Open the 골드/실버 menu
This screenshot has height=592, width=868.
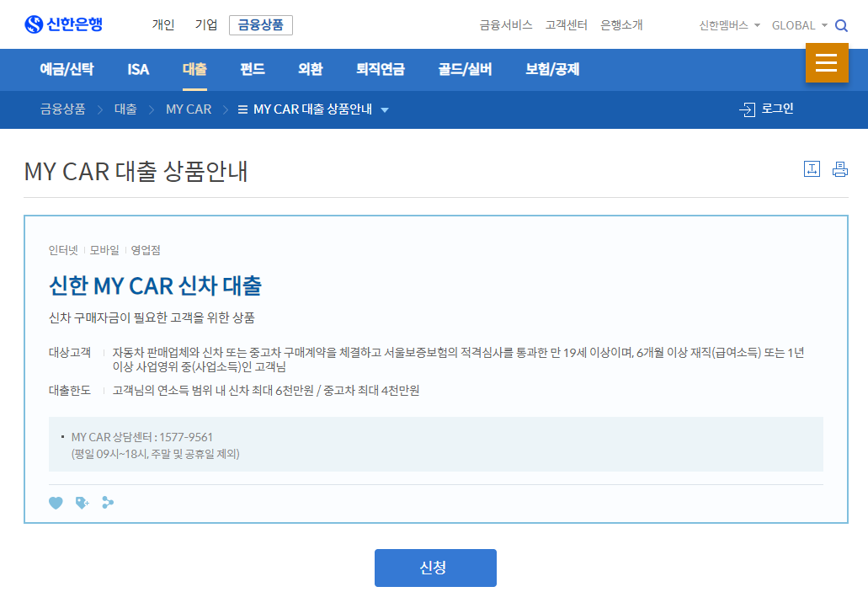click(x=465, y=69)
